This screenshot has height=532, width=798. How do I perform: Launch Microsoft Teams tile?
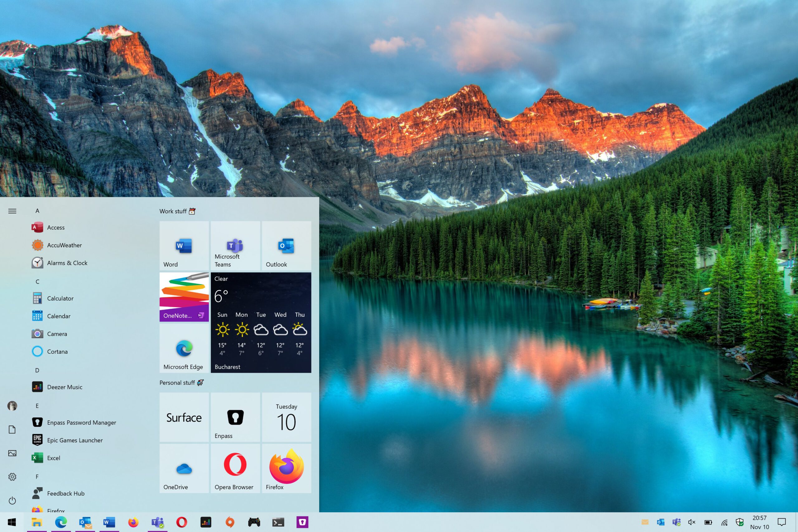[x=235, y=246]
